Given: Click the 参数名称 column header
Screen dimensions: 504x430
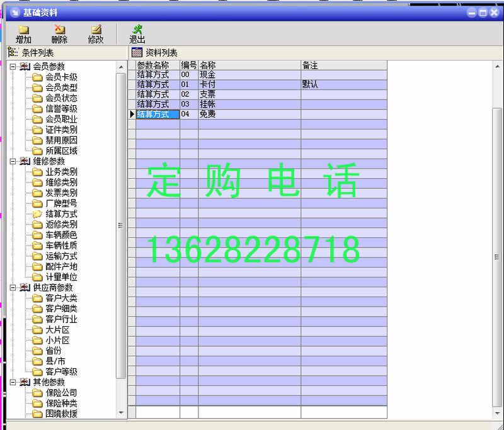Looking at the screenshot, I should click(158, 65).
